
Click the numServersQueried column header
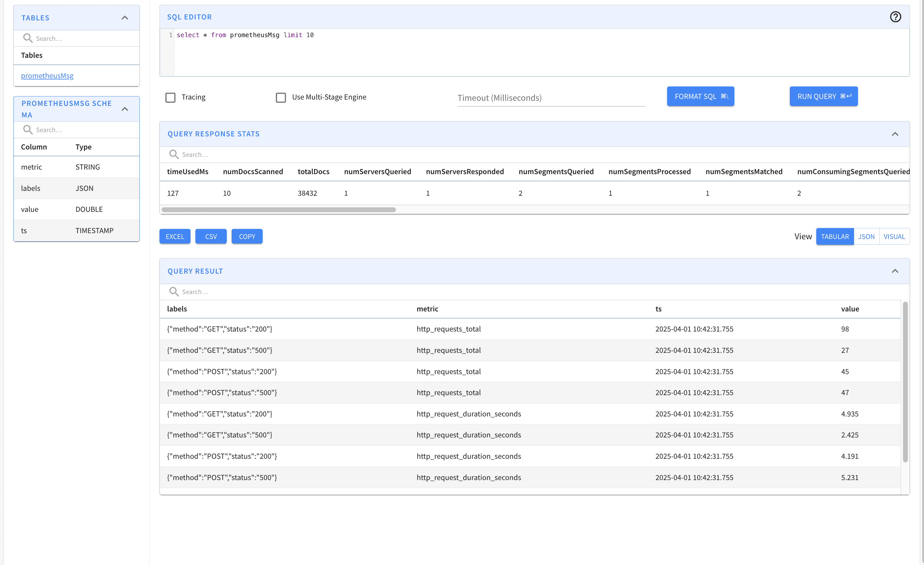pos(378,171)
